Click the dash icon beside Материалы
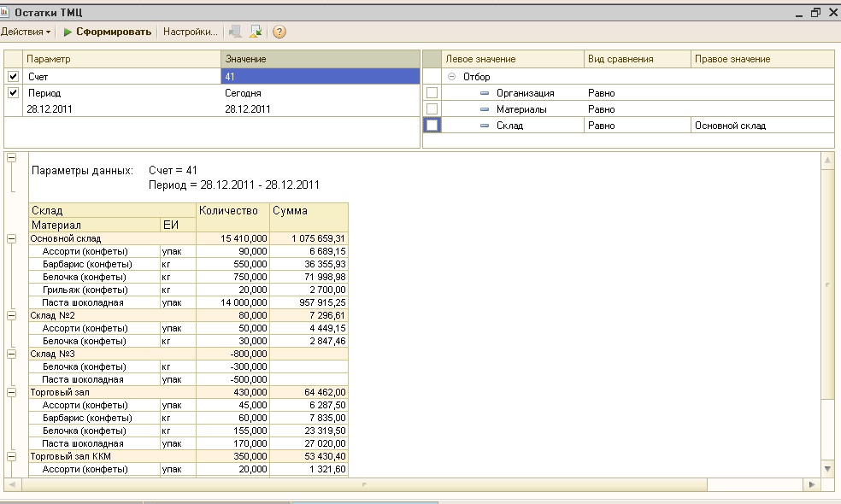841x504 pixels. click(485, 109)
